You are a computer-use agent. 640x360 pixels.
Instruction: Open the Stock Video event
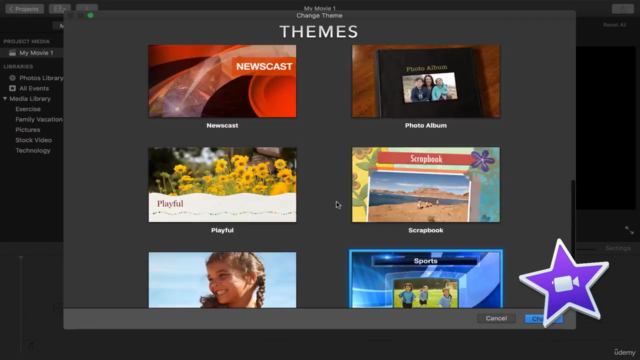pyautogui.click(x=33, y=140)
